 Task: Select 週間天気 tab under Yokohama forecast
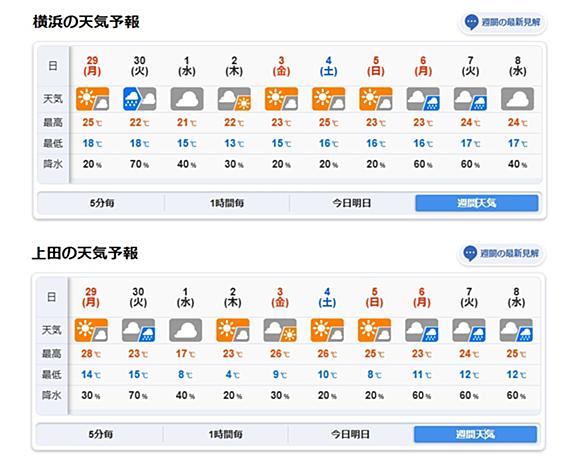click(476, 203)
